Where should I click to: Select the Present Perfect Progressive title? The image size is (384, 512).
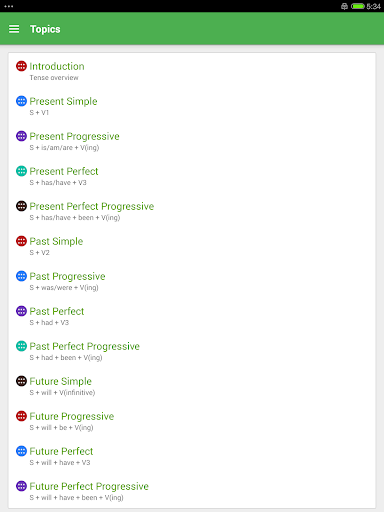click(92, 206)
